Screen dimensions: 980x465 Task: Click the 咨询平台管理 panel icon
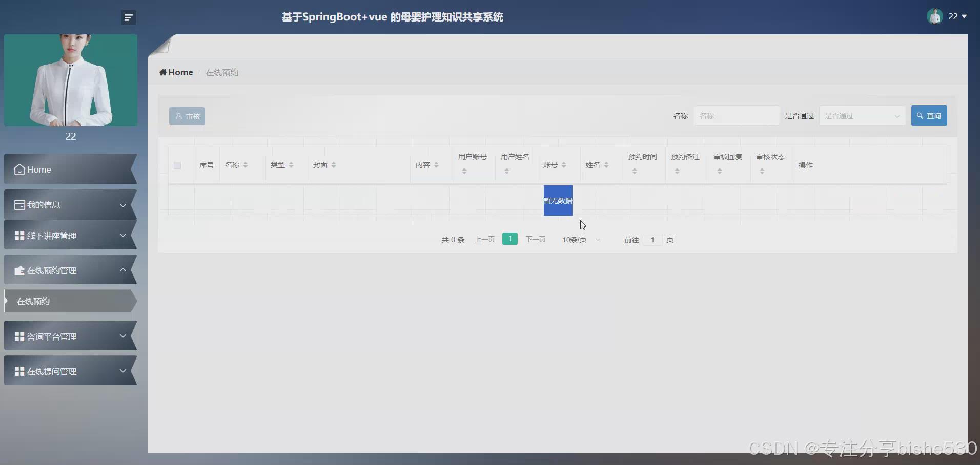[x=19, y=336]
